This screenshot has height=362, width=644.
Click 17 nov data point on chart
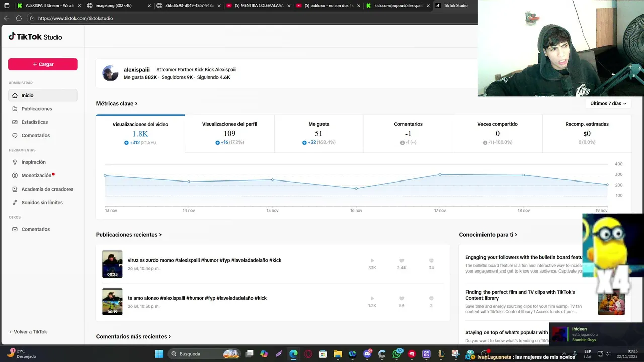coord(440,174)
